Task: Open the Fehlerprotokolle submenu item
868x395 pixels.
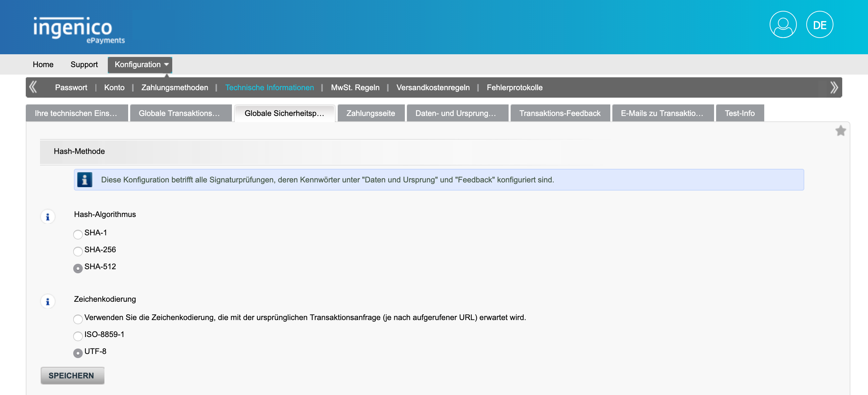Action: coord(515,87)
